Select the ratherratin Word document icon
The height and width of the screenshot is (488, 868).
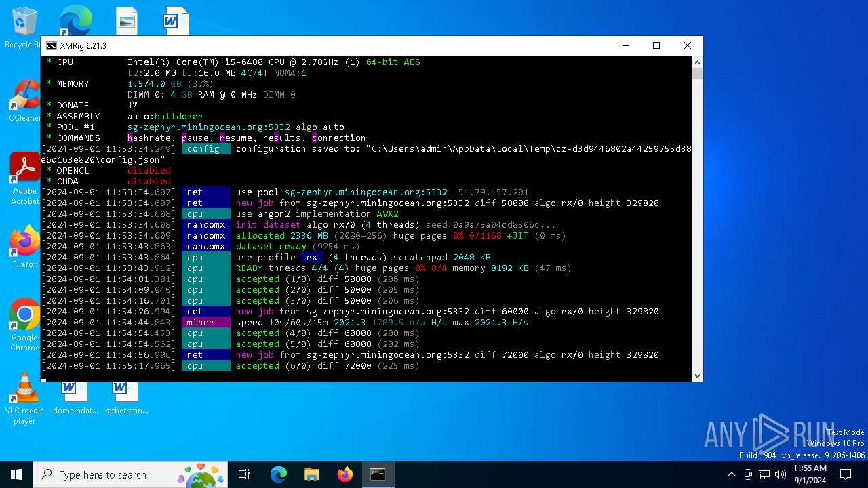point(126,399)
